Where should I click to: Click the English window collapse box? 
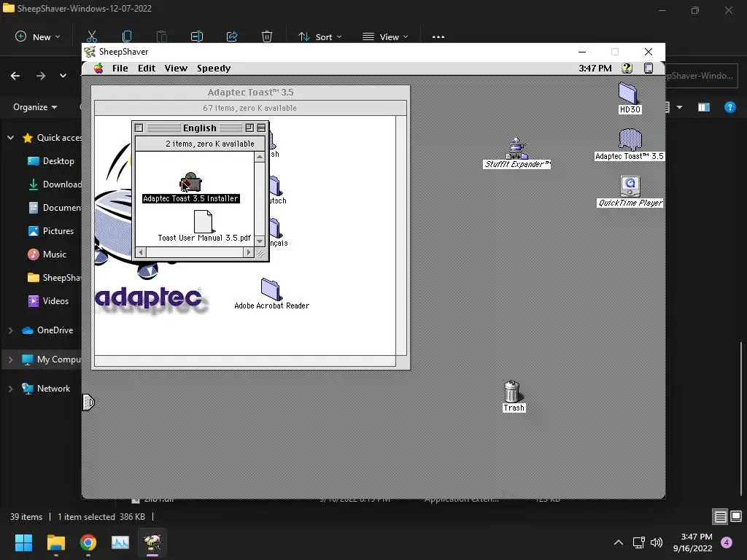[261, 128]
